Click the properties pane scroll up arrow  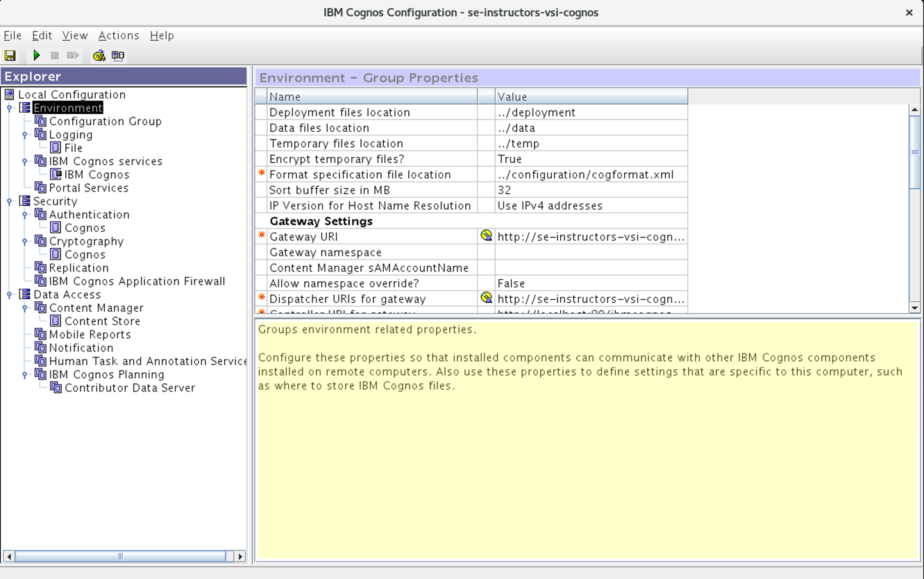tap(914, 110)
